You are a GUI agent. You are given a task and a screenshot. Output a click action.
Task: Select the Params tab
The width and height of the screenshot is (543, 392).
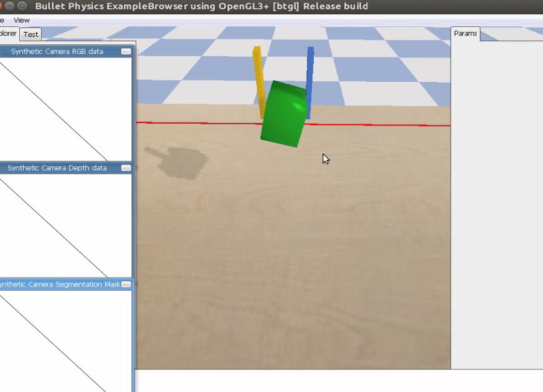465,33
